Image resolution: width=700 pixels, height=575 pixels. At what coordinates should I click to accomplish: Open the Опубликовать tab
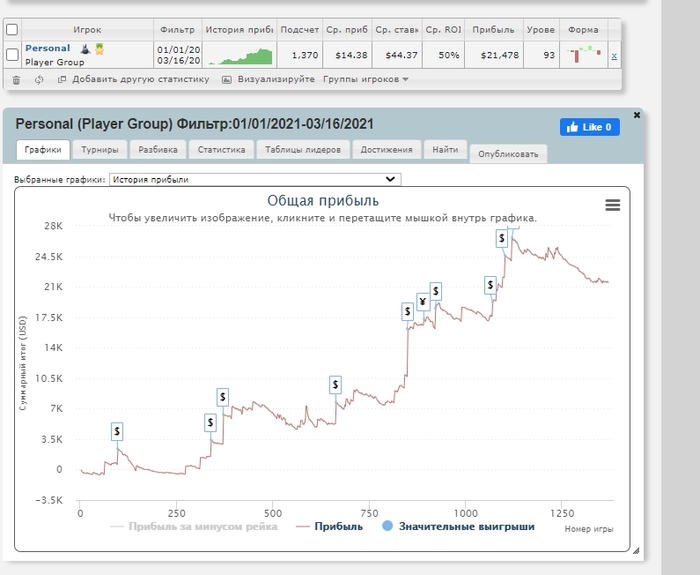508,154
